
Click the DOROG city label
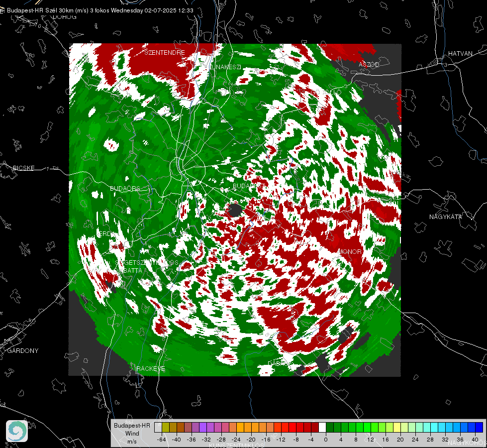tap(65, 17)
